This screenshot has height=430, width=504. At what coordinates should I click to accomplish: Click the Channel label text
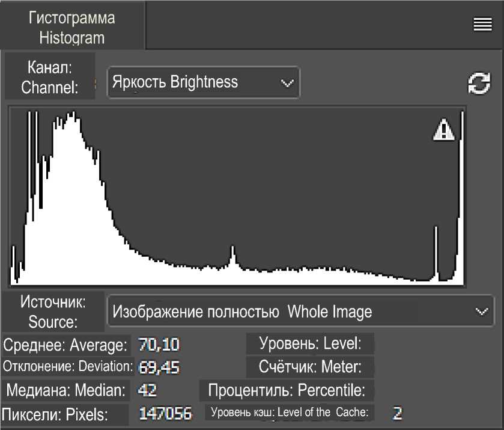click(x=50, y=76)
